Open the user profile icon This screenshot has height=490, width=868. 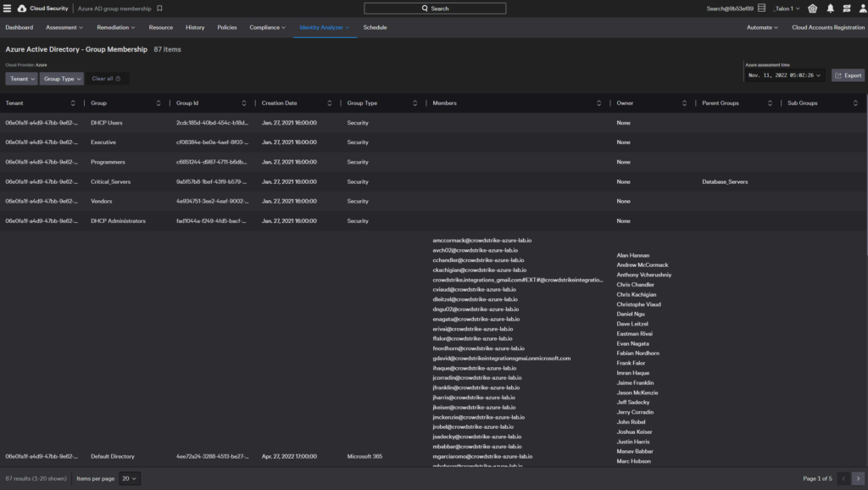coord(862,8)
